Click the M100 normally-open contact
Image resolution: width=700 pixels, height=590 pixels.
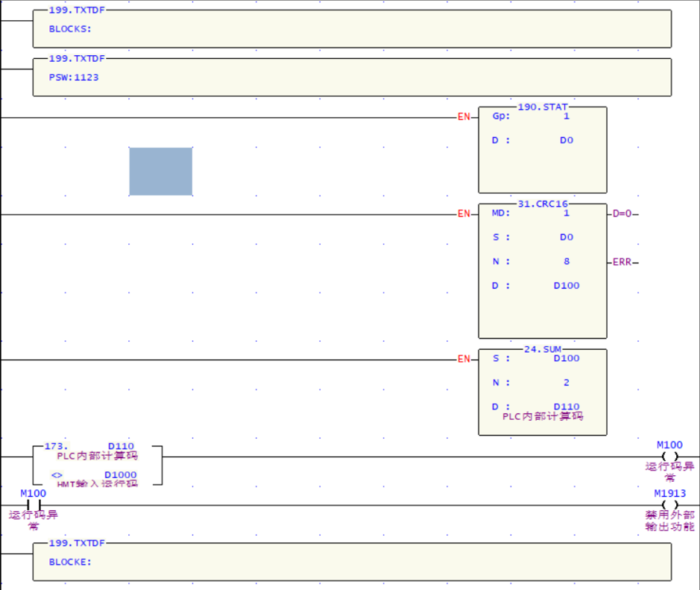click(34, 505)
